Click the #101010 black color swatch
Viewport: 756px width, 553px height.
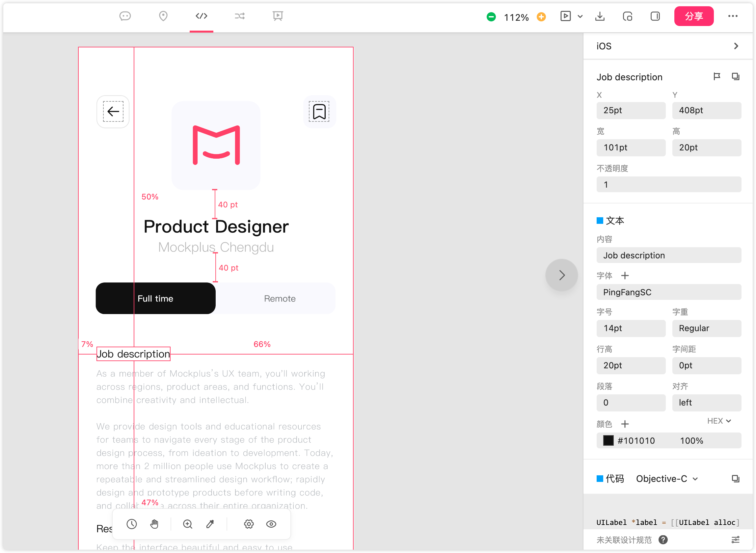pyautogui.click(x=608, y=440)
